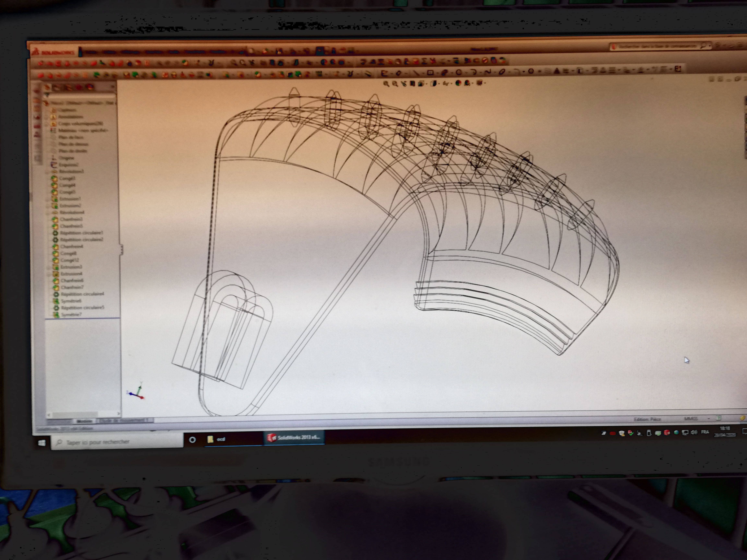The image size is (747, 560).
Task: Select Répétition circulaire1 in feature tree
Action: click(81, 233)
